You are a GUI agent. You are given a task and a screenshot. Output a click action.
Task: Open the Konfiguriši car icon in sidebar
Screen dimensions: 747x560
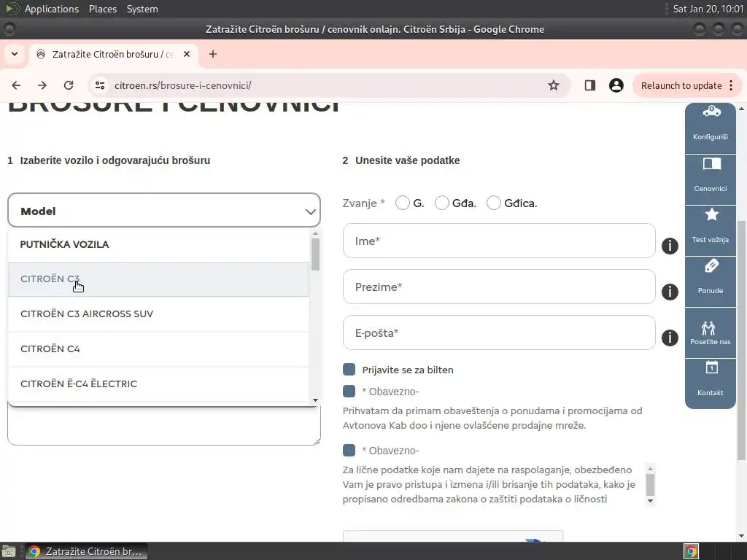711,112
